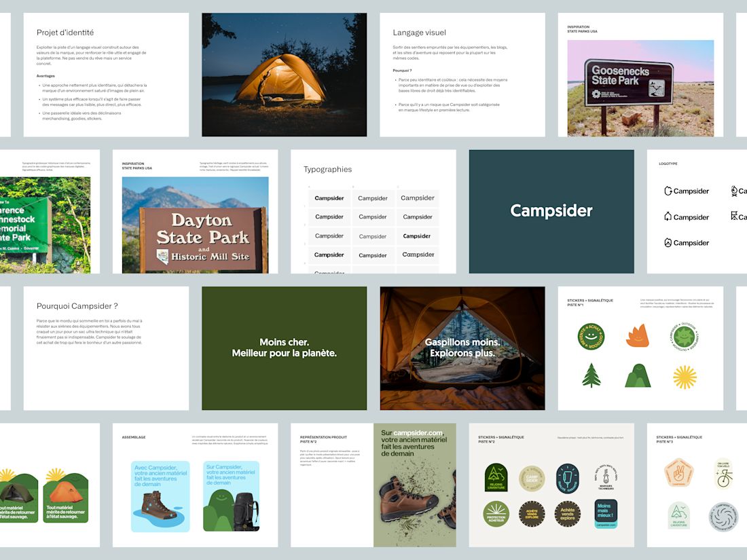The height and width of the screenshot is (560, 747).
Task: Open the green 'Moins cher.' slide
Action: pos(285,348)
